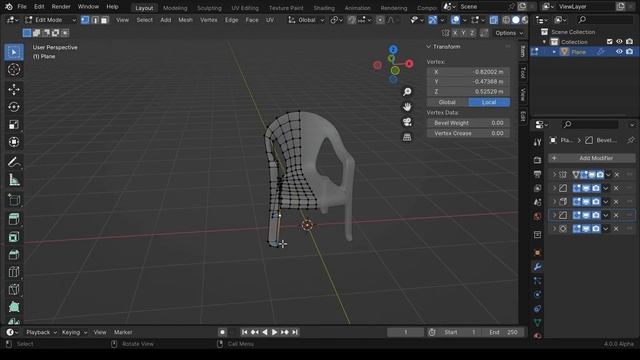Open the Object Data green triangle tab
Screen dimensions: 640x360
click(537, 322)
